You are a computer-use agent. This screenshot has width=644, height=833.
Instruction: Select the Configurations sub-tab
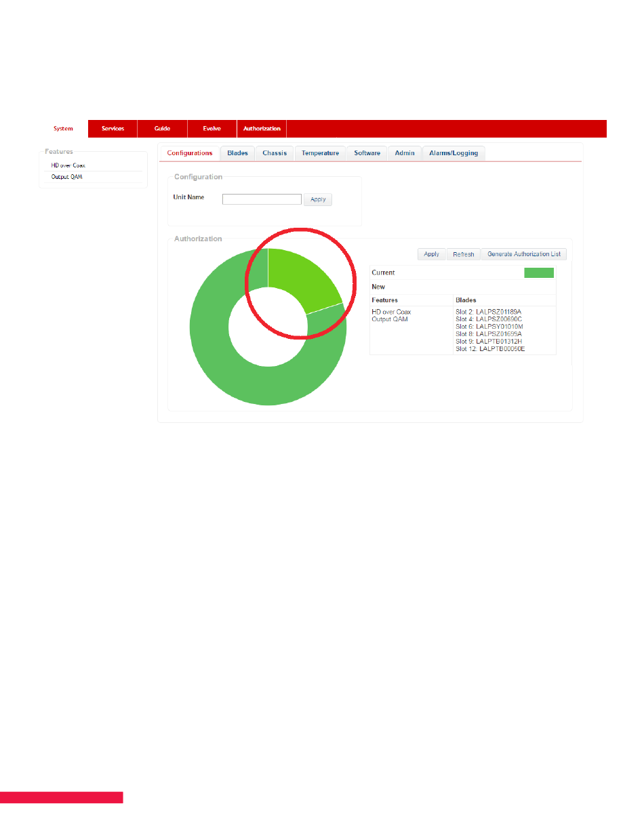190,153
